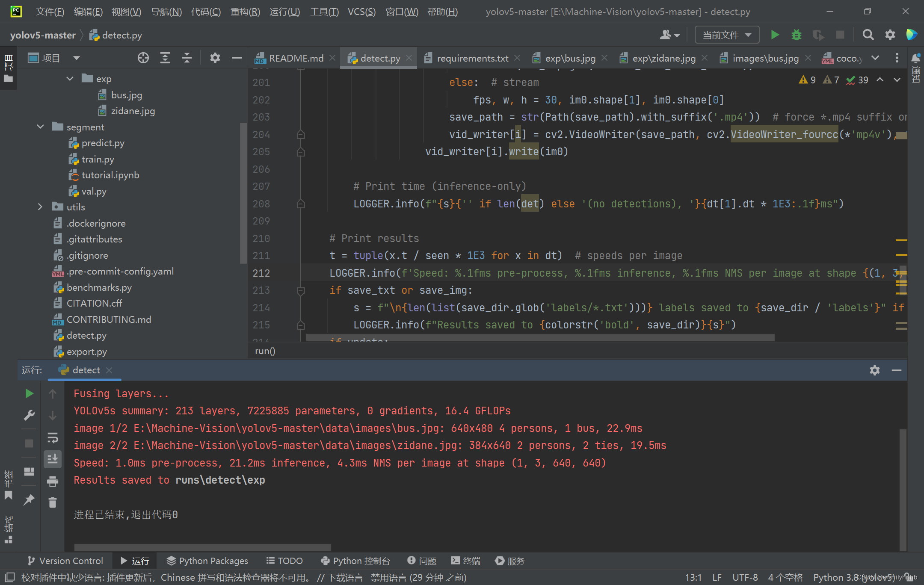Clear all console output trash icon
The height and width of the screenshot is (585, 924).
click(53, 502)
